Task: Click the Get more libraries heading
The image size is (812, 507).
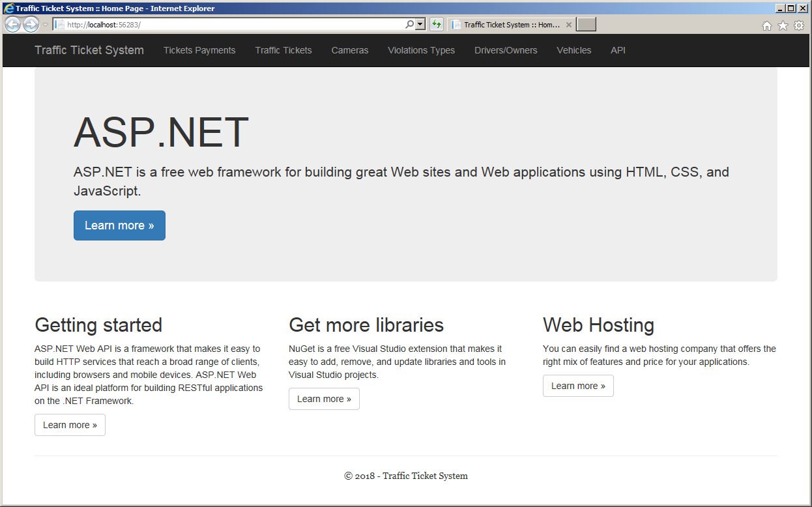Action: tap(366, 325)
